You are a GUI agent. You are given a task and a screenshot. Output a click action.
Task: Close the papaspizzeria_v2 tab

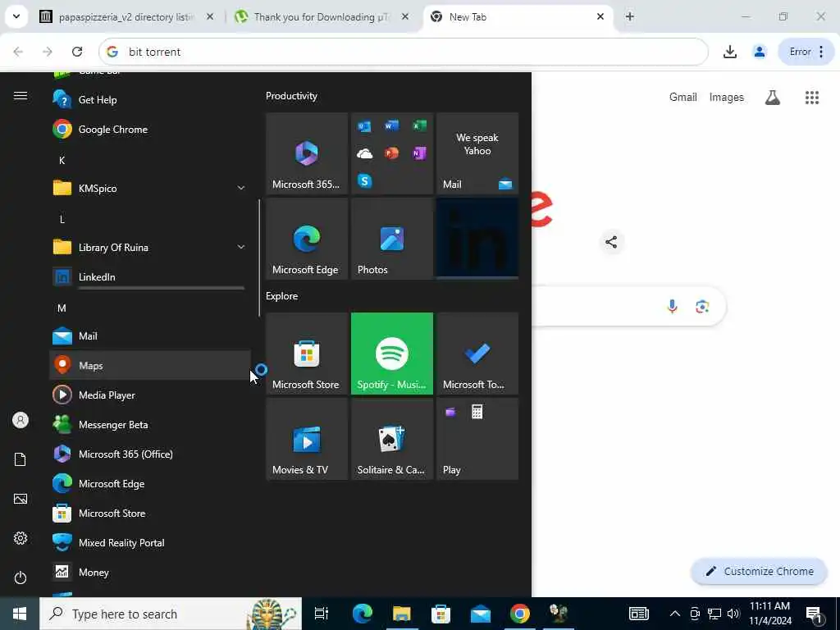click(210, 16)
